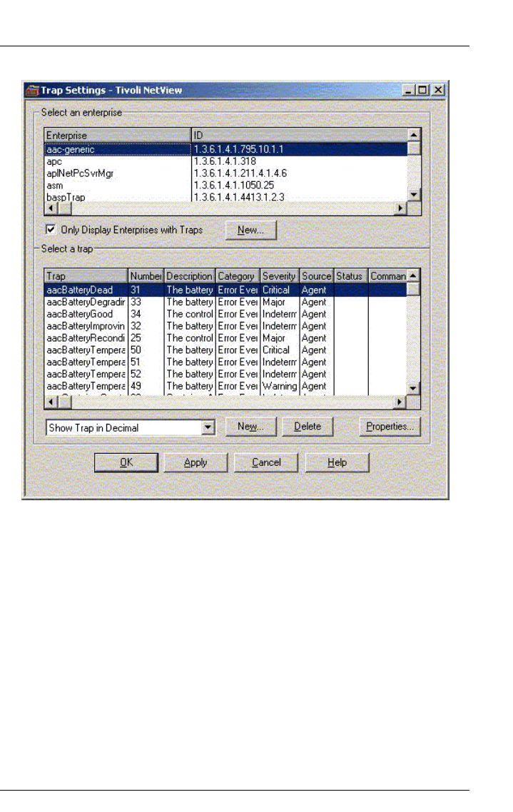Sort by Description column header
Image resolution: width=513 pixels, height=812 pixels.
point(190,276)
